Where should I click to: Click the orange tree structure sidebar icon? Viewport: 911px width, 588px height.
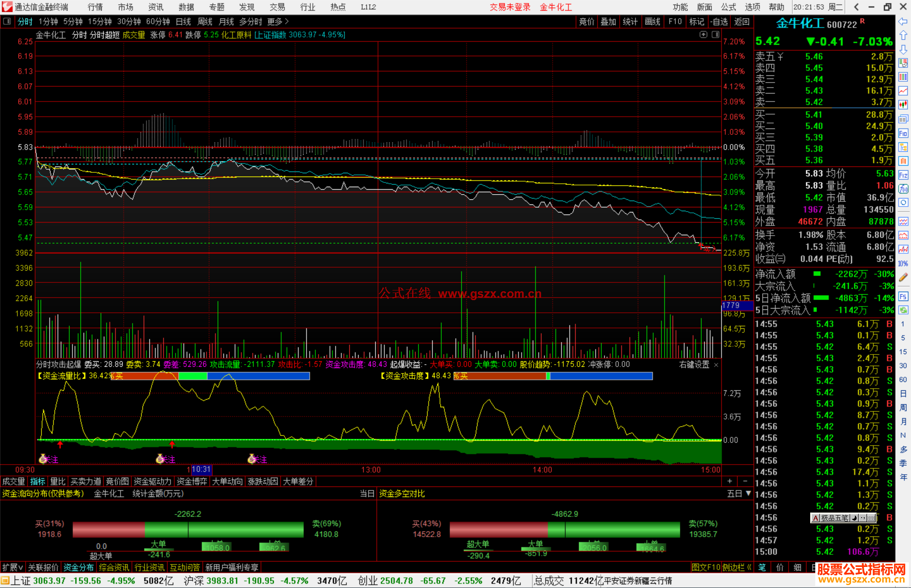coord(903,147)
